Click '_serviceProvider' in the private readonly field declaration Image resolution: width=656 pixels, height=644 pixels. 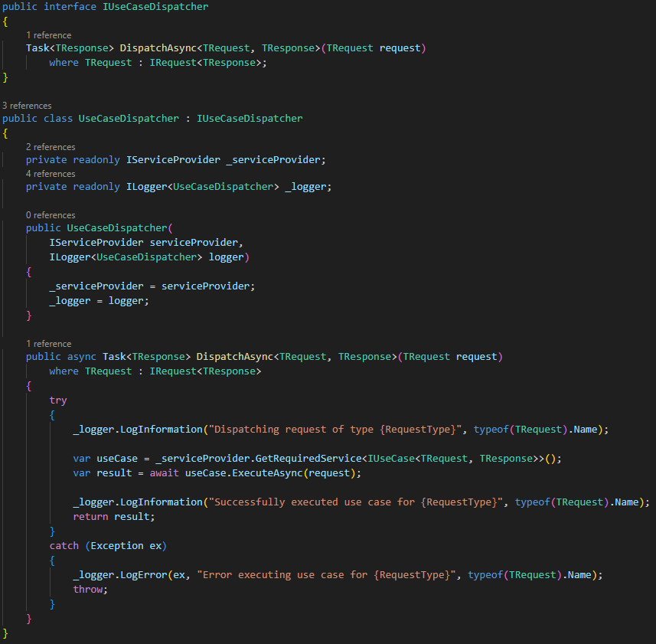(x=273, y=160)
